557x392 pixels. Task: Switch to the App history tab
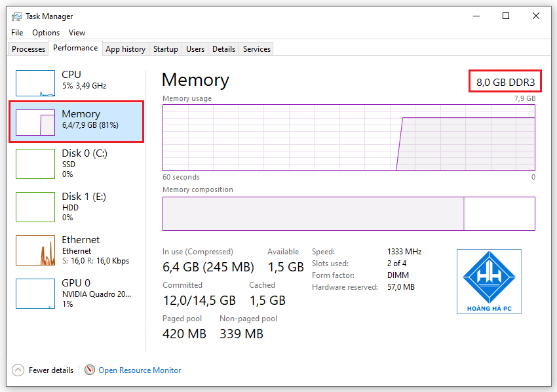(125, 49)
